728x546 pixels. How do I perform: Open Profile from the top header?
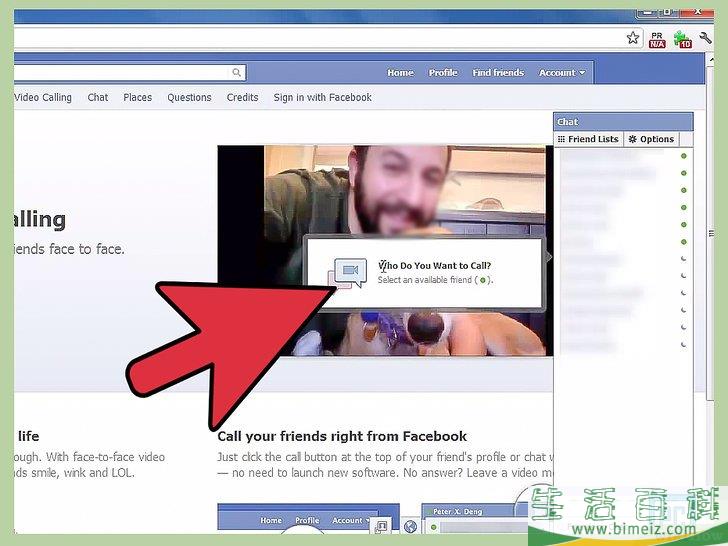tap(443, 73)
